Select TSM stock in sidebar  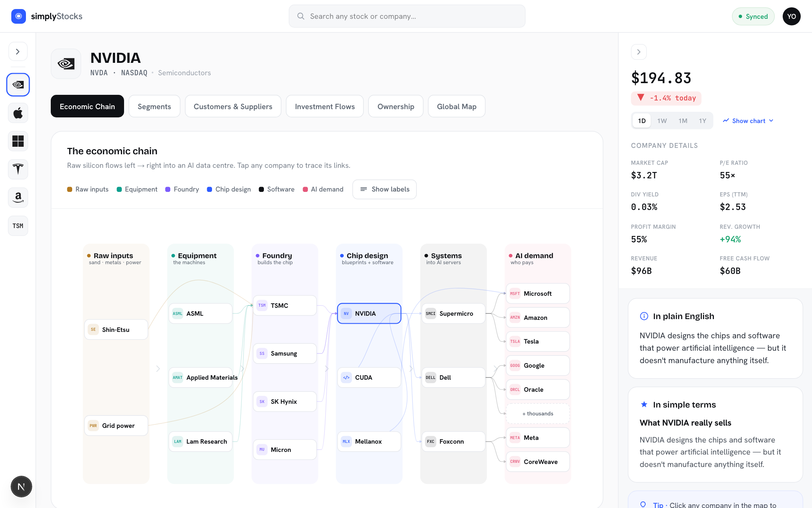click(18, 226)
